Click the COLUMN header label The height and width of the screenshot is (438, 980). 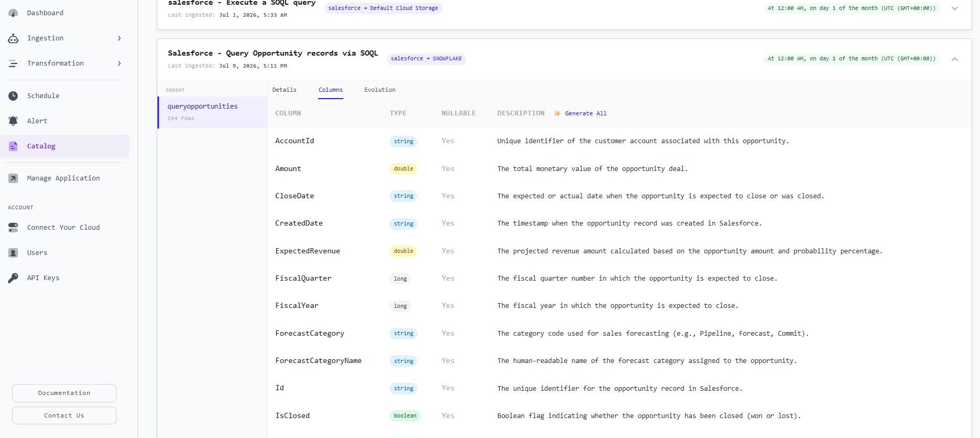point(288,113)
